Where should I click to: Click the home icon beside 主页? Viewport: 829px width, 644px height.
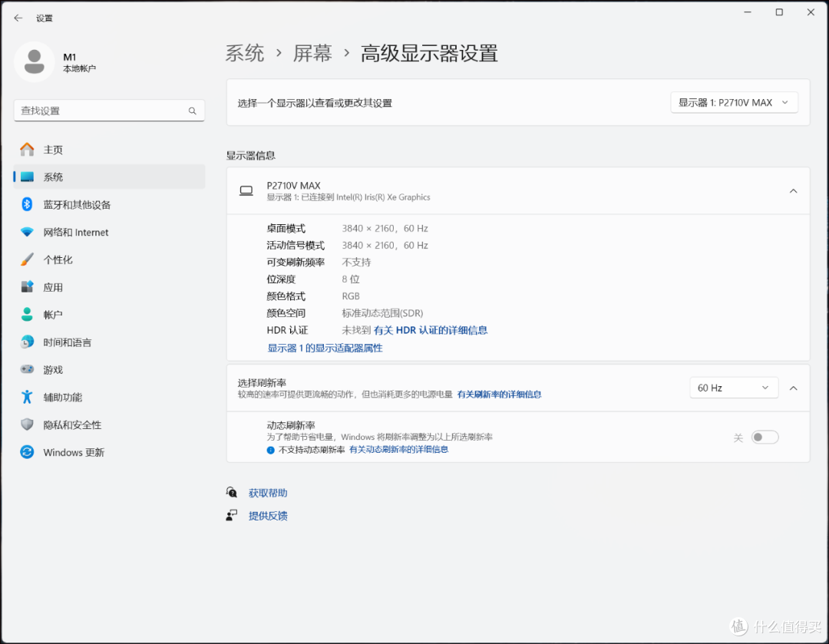(27, 150)
